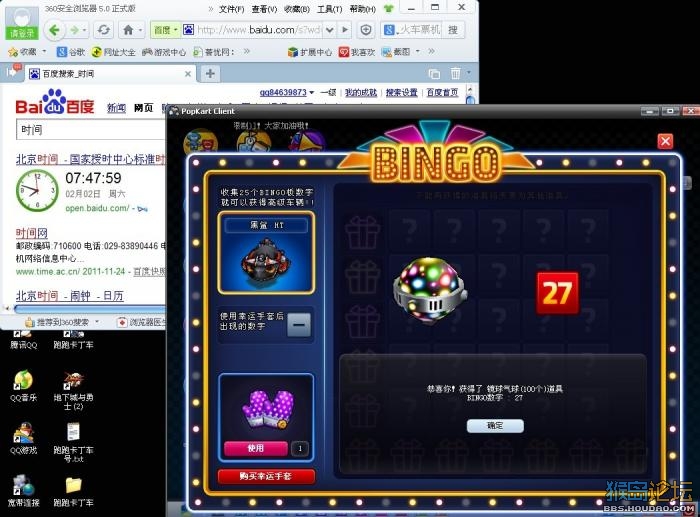Close the 百度搜索_时间 tab
This screenshot has height=517, width=700.
coord(188,74)
